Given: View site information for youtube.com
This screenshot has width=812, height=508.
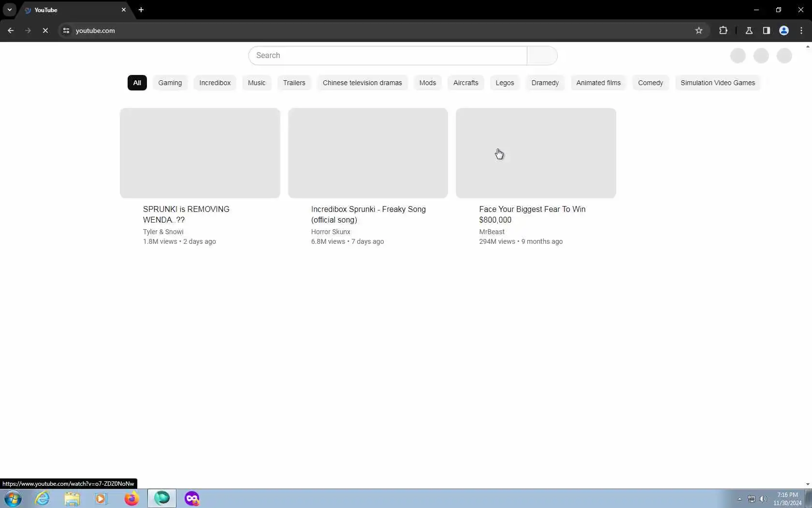Looking at the screenshot, I should [x=66, y=30].
